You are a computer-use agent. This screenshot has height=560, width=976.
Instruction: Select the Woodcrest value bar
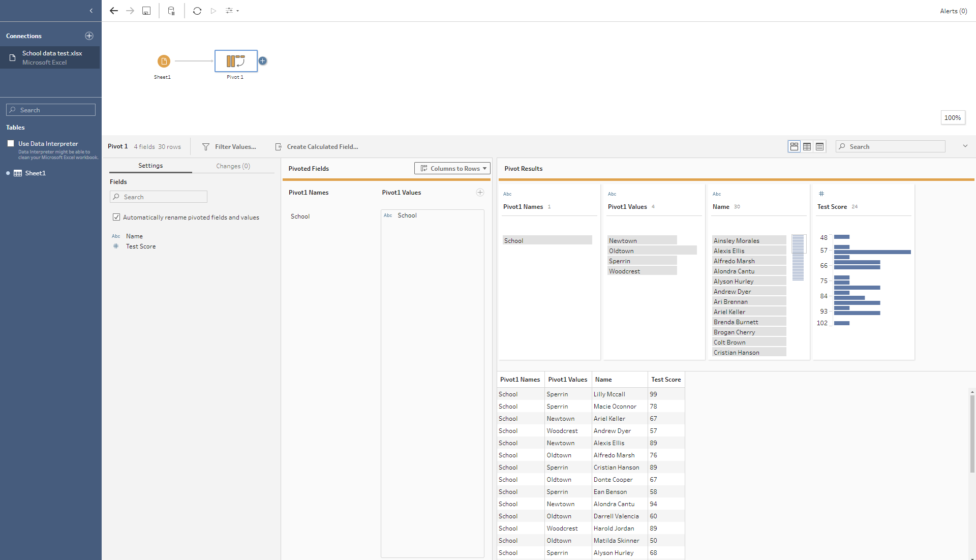643,271
